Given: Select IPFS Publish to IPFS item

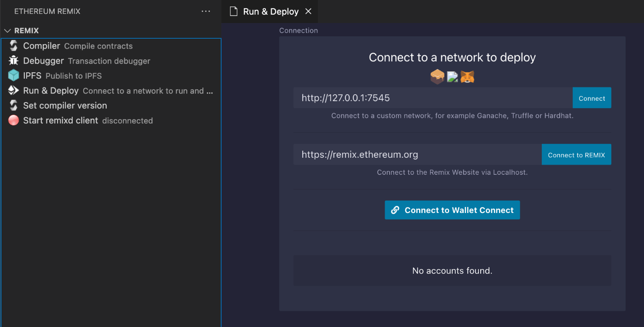Looking at the screenshot, I should [x=111, y=75].
